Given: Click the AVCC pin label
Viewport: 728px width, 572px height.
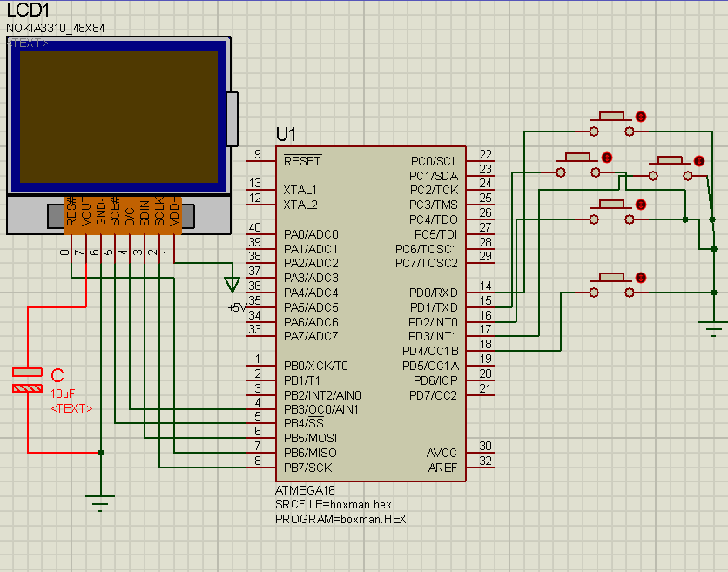Looking at the screenshot, I should point(442,453).
